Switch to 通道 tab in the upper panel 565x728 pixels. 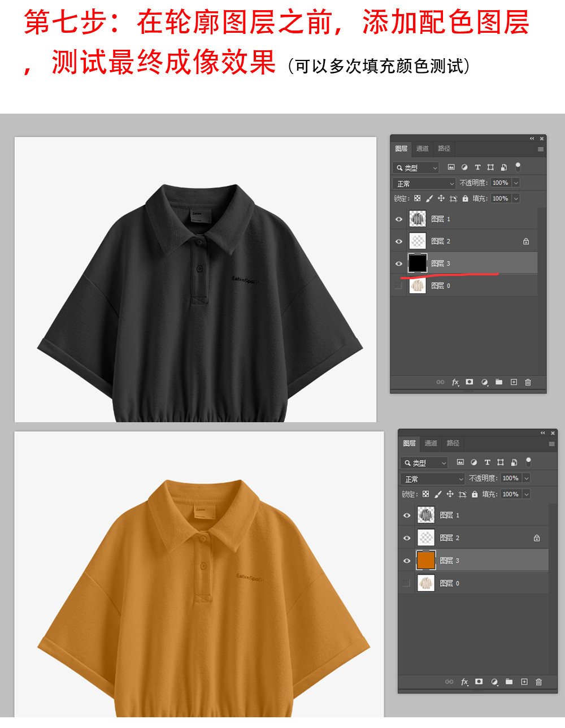tap(423, 149)
